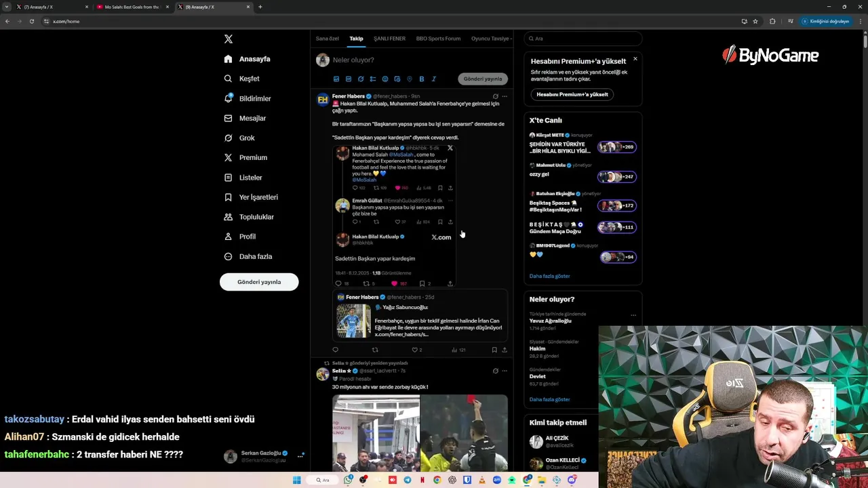Open Profil page
The width and height of the screenshot is (868, 488).
click(239, 237)
